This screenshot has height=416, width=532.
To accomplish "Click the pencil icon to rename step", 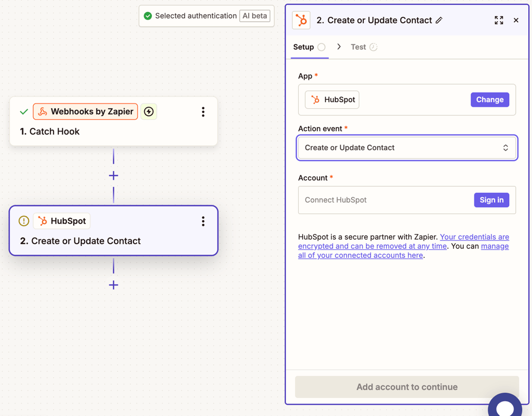I will [439, 21].
